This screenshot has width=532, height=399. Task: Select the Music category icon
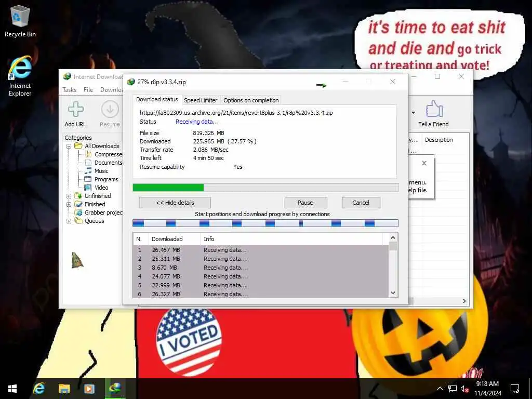pyautogui.click(x=88, y=171)
